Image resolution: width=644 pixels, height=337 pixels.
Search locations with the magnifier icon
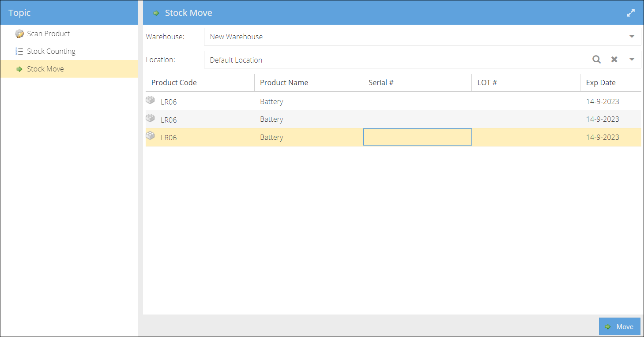597,60
